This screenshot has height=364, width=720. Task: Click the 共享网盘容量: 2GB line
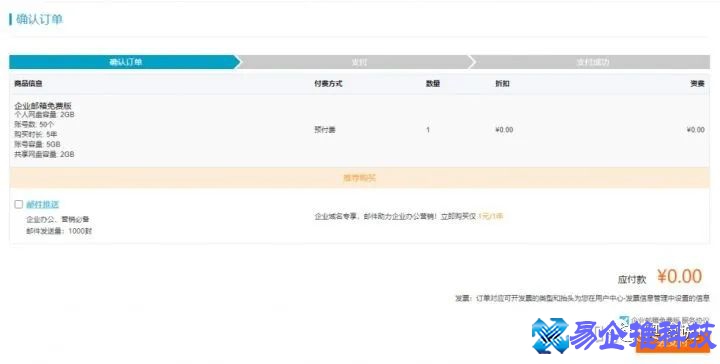[x=44, y=155]
